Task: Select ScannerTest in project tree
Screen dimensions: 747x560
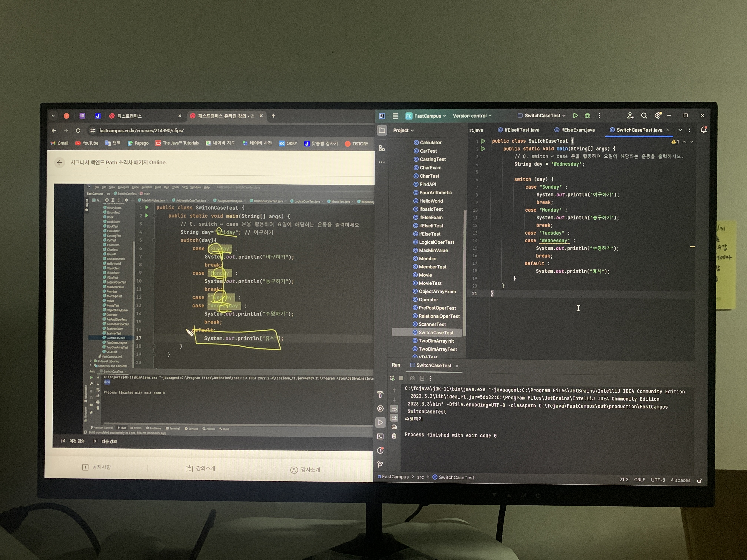Action: point(432,324)
